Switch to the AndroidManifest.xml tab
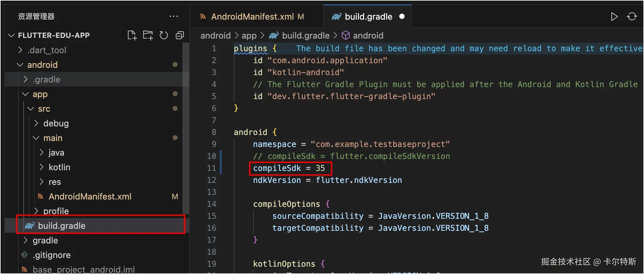 click(x=257, y=16)
